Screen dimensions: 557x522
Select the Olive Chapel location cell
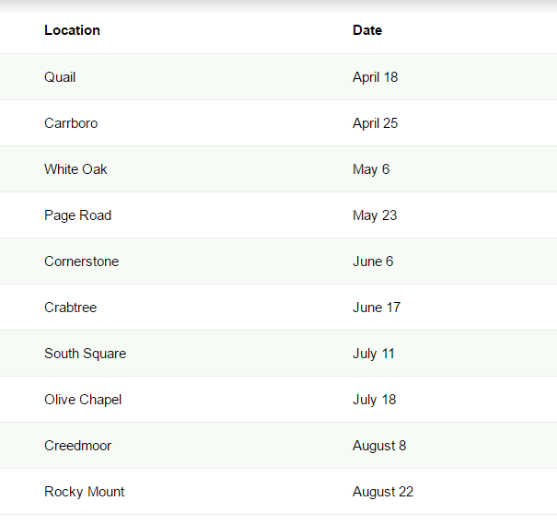(83, 400)
